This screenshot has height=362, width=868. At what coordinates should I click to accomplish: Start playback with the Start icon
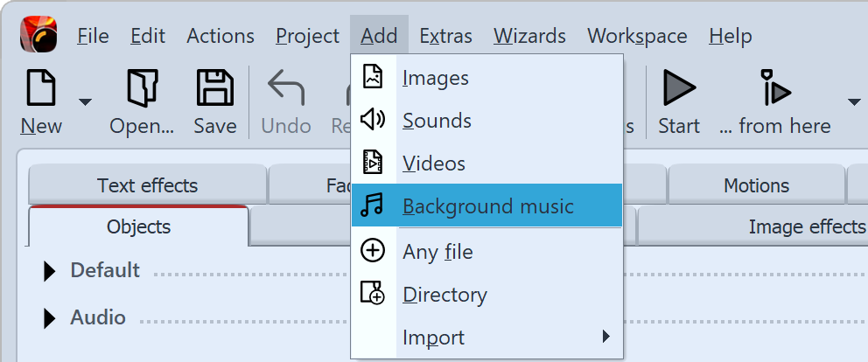tap(679, 88)
